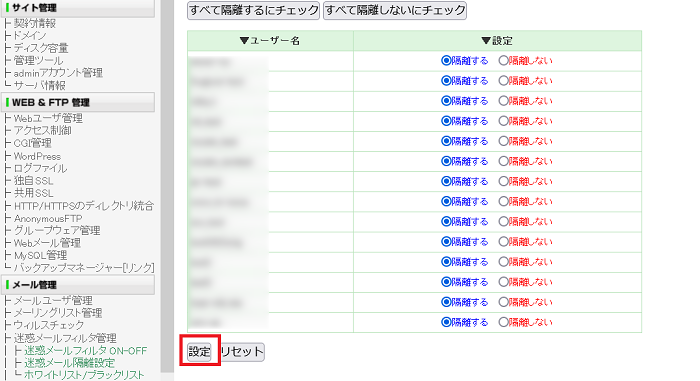Go to ディスク容量 page
The height and width of the screenshot is (381, 700).
[41, 48]
